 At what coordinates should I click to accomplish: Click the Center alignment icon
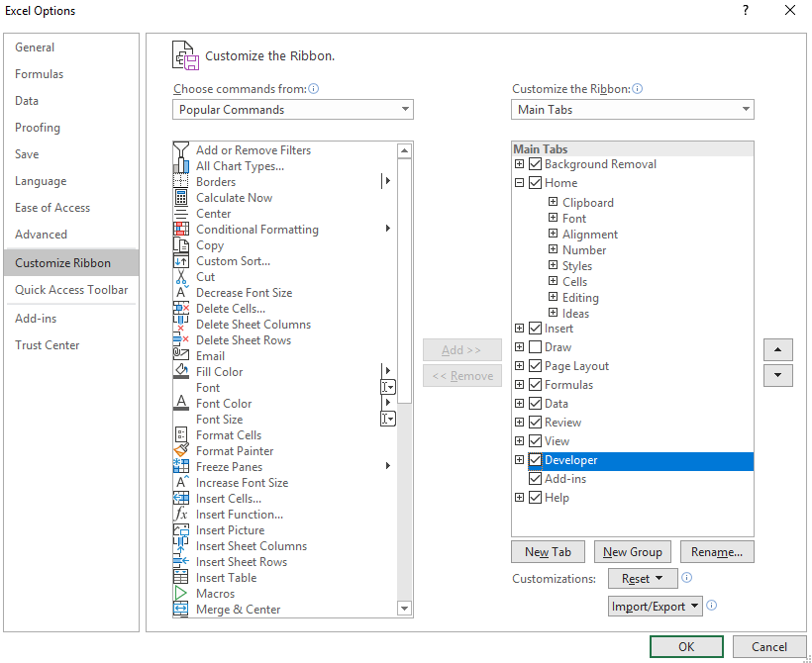click(181, 213)
